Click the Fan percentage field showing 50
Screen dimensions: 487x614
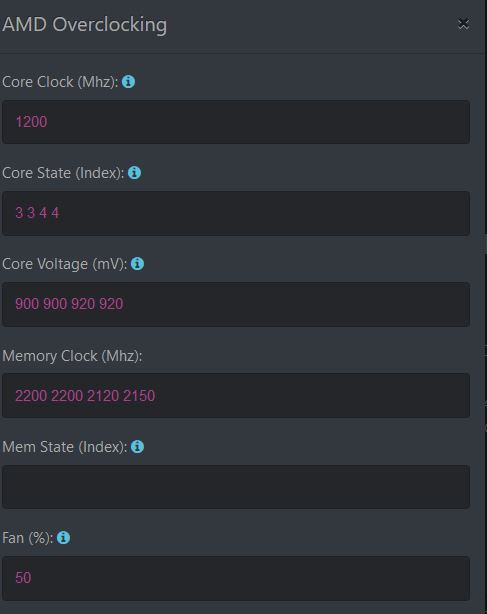236,578
